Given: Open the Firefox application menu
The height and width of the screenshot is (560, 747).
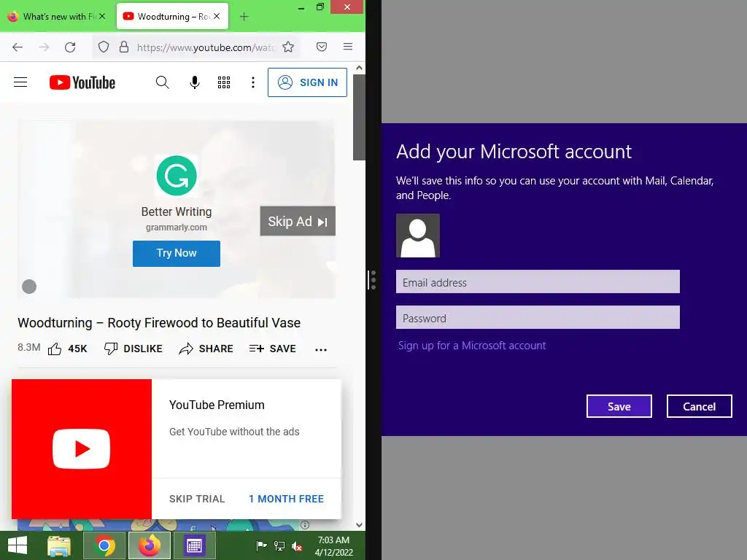Looking at the screenshot, I should click(348, 46).
